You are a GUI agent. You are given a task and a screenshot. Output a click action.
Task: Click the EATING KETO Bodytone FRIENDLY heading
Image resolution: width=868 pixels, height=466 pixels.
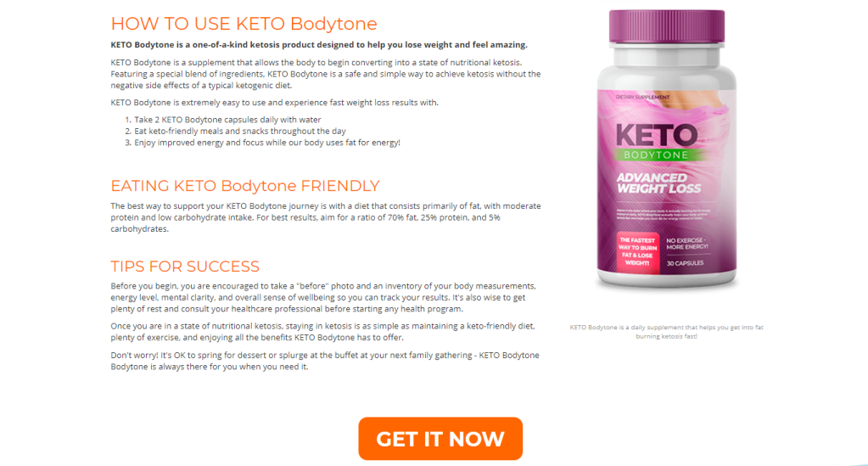point(245,186)
